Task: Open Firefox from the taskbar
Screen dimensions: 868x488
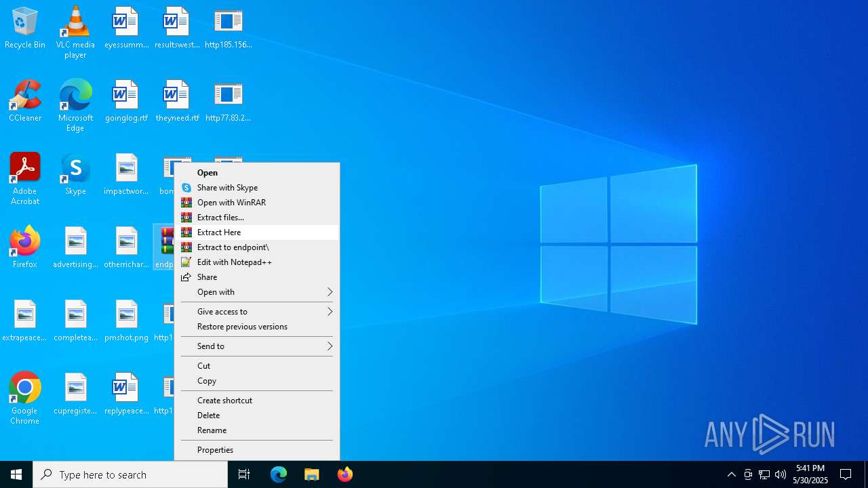Action: (x=345, y=474)
